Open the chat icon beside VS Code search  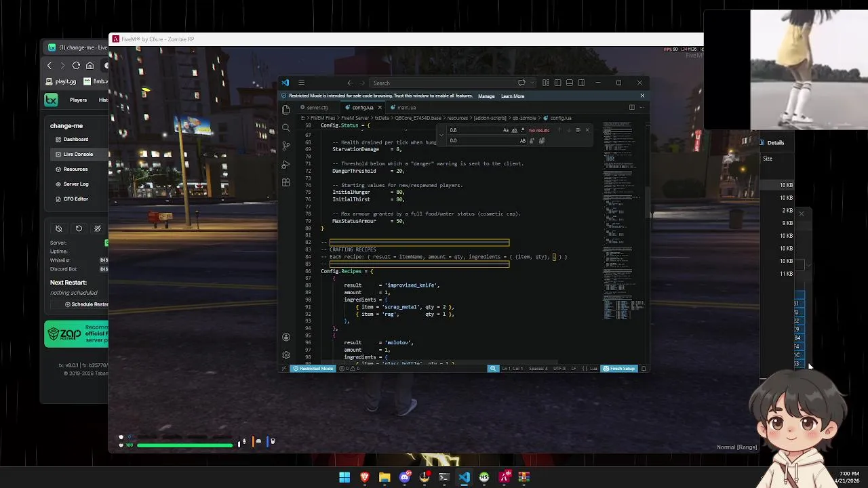point(521,83)
